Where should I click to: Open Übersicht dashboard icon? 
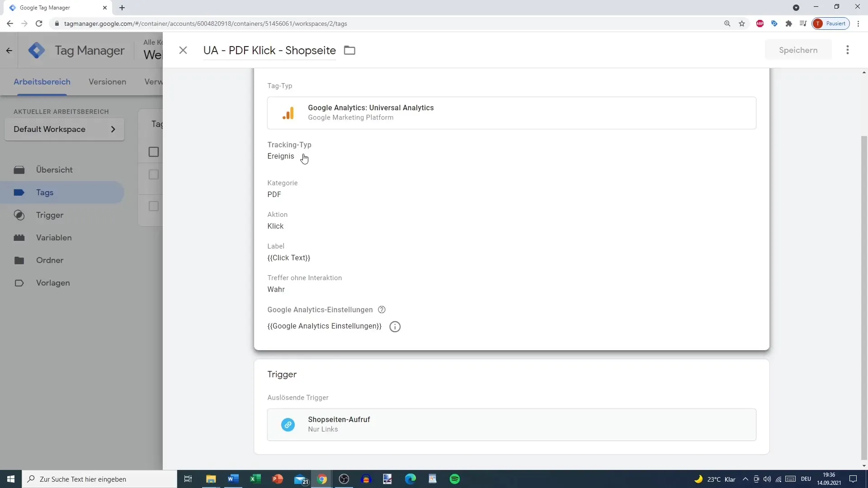point(19,170)
